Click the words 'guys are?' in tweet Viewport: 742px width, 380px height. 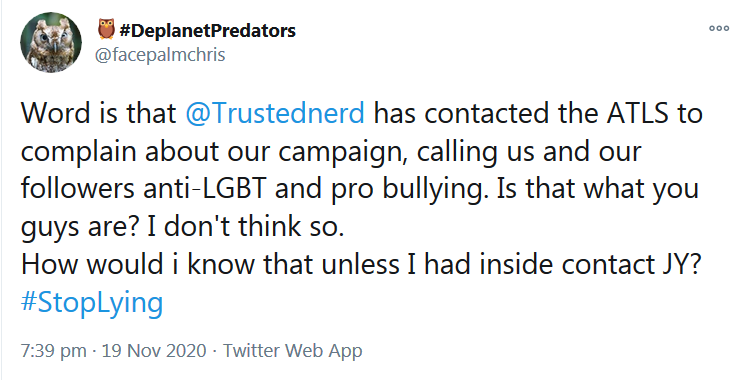[x=80, y=227]
